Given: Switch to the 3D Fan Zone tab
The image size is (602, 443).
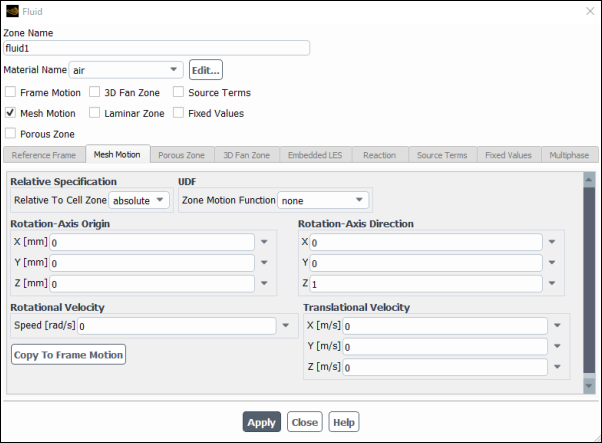Looking at the screenshot, I should (246, 155).
